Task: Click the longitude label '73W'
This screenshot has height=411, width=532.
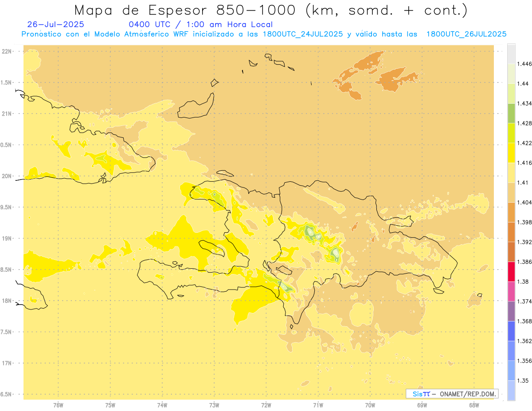Action: [214, 405]
